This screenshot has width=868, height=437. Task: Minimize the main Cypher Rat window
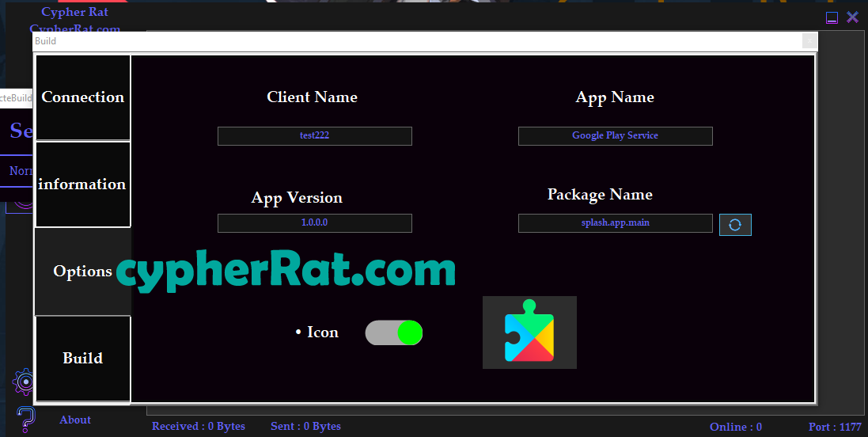[x=832, y=17]
